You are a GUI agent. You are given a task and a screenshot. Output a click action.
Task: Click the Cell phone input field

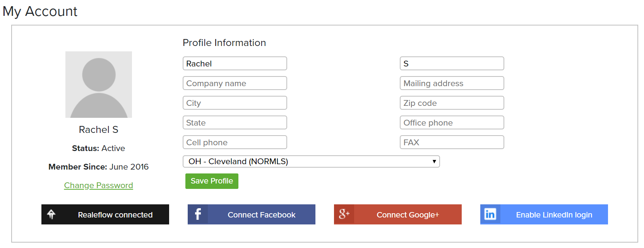click(235, 142)
